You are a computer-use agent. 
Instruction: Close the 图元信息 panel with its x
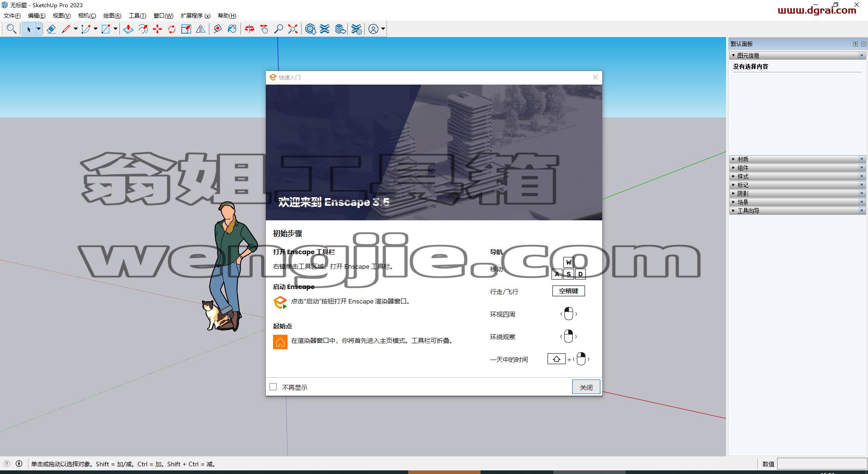pos(862,55)
